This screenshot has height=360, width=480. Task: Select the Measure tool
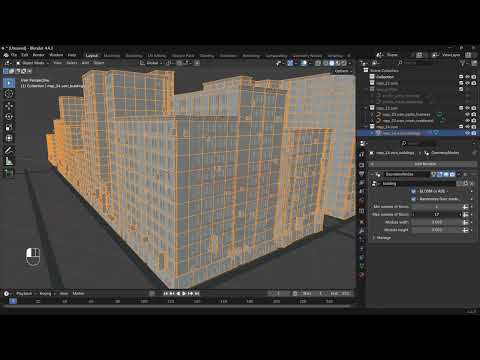click(9, 161)
